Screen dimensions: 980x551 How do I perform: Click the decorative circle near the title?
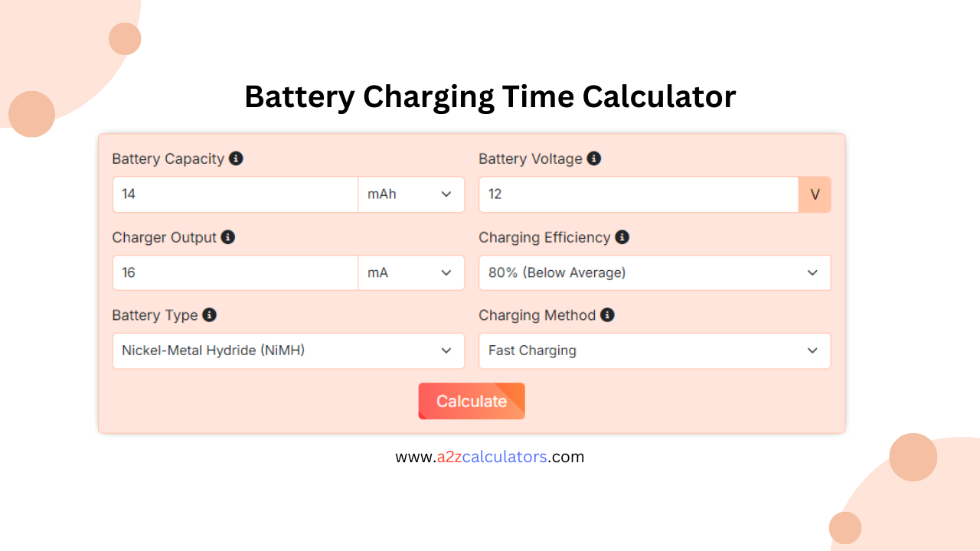[x=124, y=38]
